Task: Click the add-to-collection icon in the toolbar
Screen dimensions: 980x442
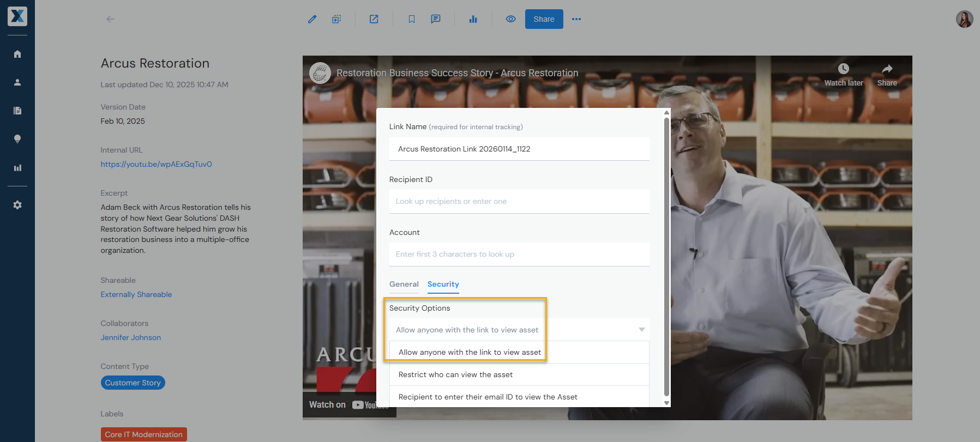Action: pyautogui.click(x=336, y=19)
